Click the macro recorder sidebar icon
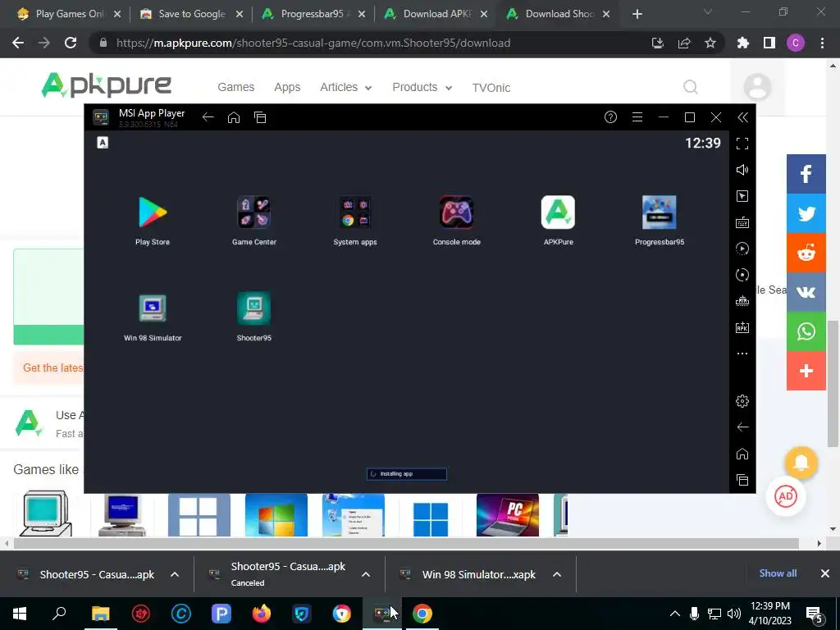The height and width of the screenshot is (630, 840). 742,249
